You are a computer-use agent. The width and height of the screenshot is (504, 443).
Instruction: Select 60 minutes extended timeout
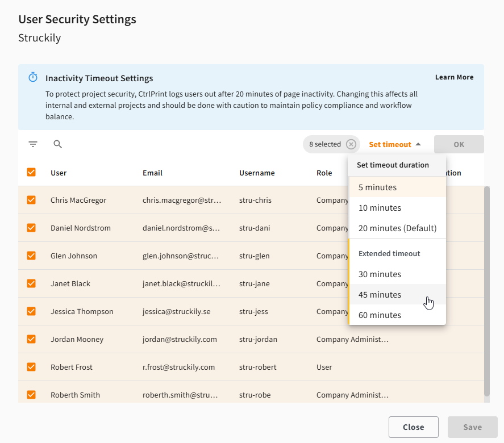[x=397, y=315]
